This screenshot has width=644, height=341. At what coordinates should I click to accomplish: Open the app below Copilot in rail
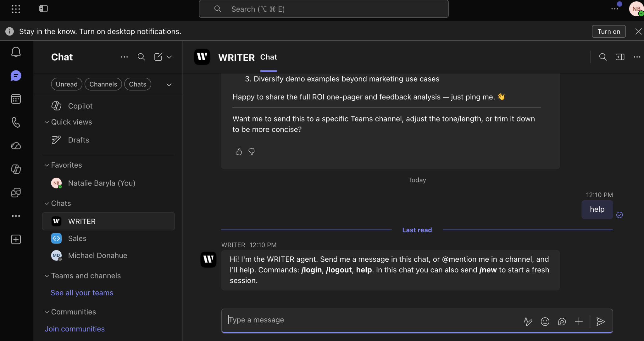coord(16,193)
